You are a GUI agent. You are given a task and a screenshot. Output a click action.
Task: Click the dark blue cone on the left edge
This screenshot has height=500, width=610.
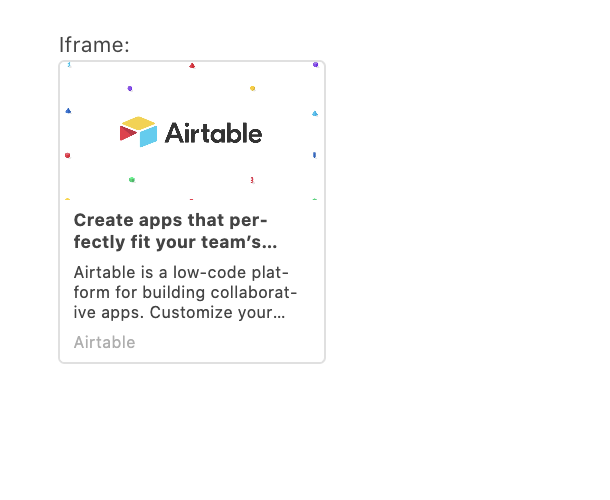68,110
